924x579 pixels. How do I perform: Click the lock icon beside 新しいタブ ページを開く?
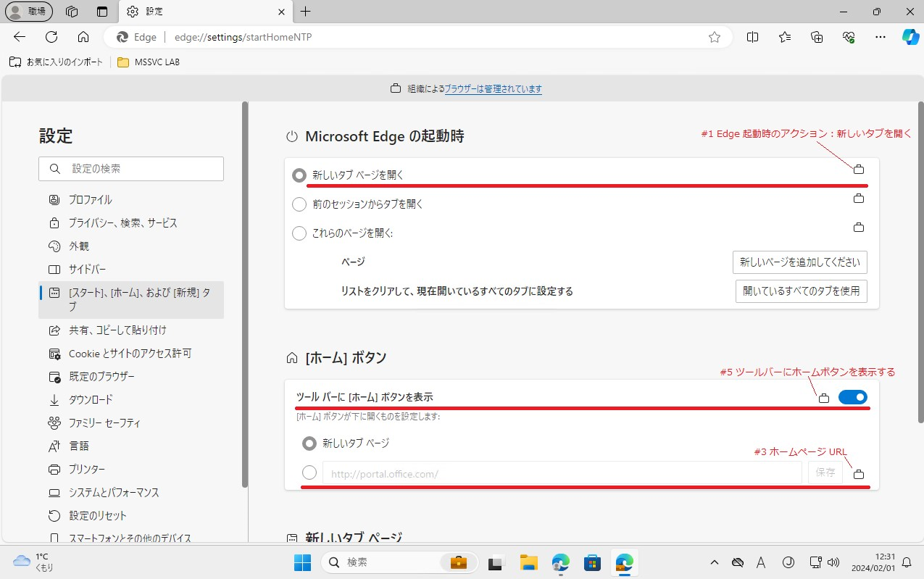pos(859,170)
